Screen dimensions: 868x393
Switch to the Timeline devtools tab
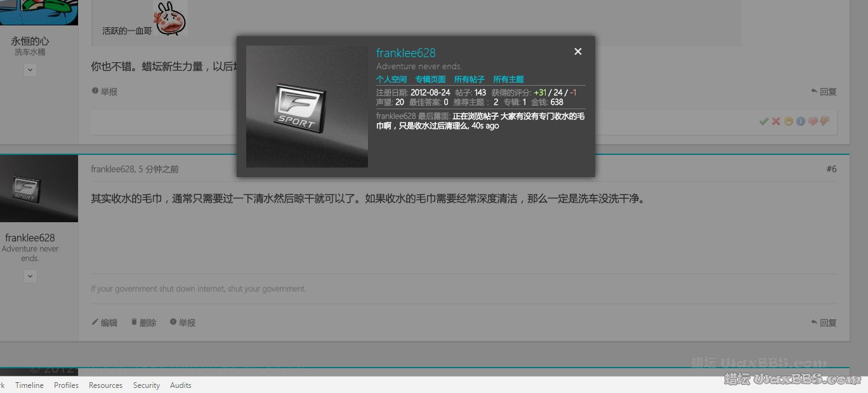[x=29, y=385]
